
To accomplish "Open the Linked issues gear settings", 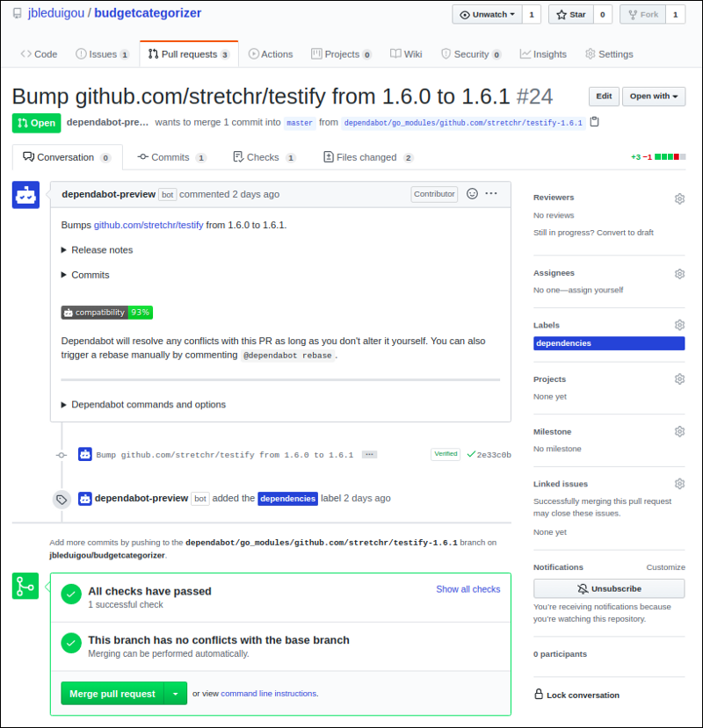I will coord(679,484).
